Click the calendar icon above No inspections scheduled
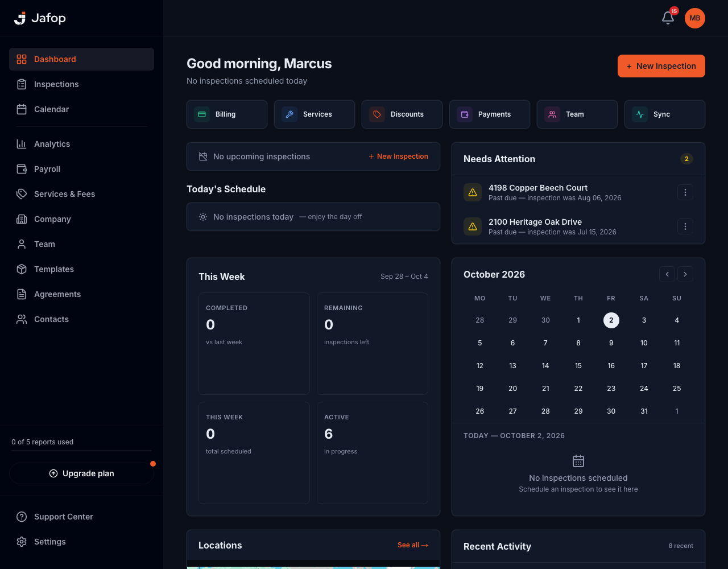 (x=578, y=461)
